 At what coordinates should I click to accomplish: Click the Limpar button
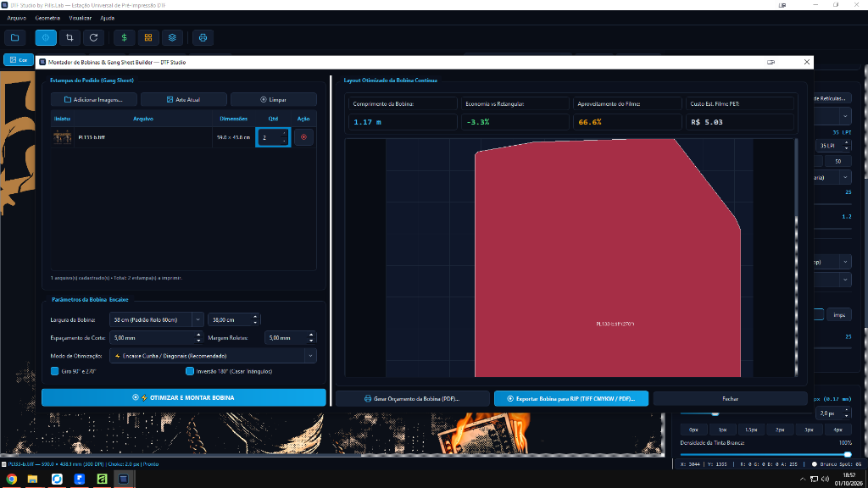[x=274, y=100]
